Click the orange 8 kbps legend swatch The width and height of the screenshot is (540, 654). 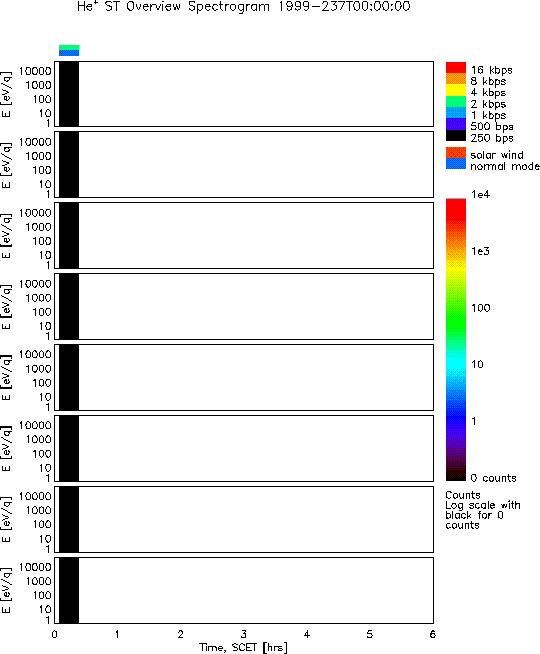[456, 79]
